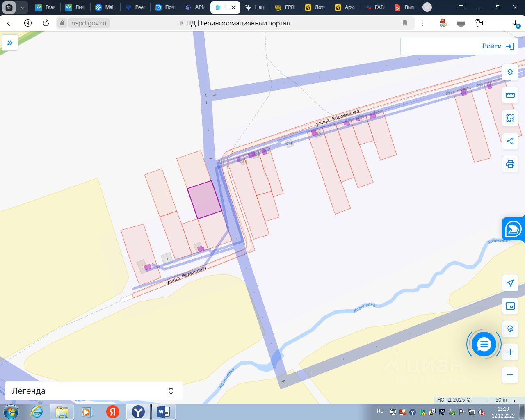Image resolution: width=525 pixels, height=420 pixels.
Task: Go back to the previous page
Action: [x=10, y=23]
